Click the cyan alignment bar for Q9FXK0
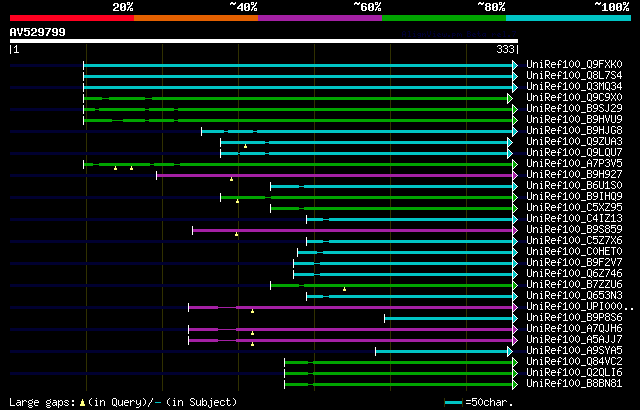Screen dimensions: 640x410 [298, 65]
